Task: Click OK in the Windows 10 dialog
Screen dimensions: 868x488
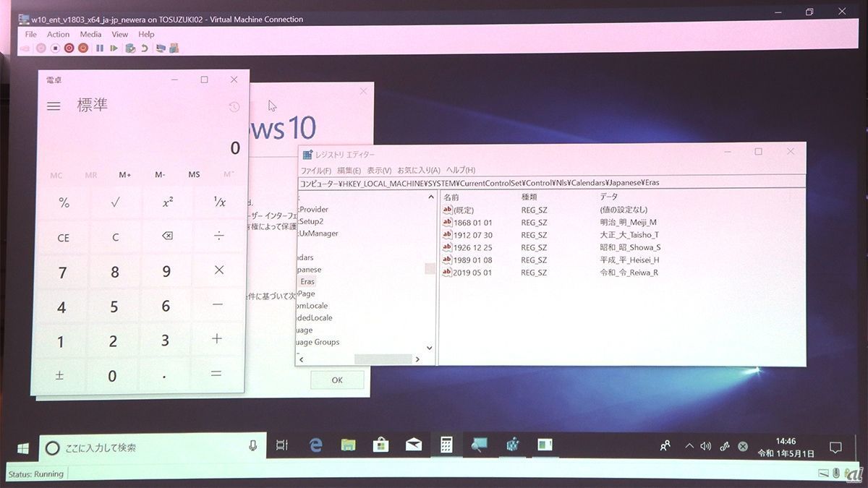Action: 337,380
